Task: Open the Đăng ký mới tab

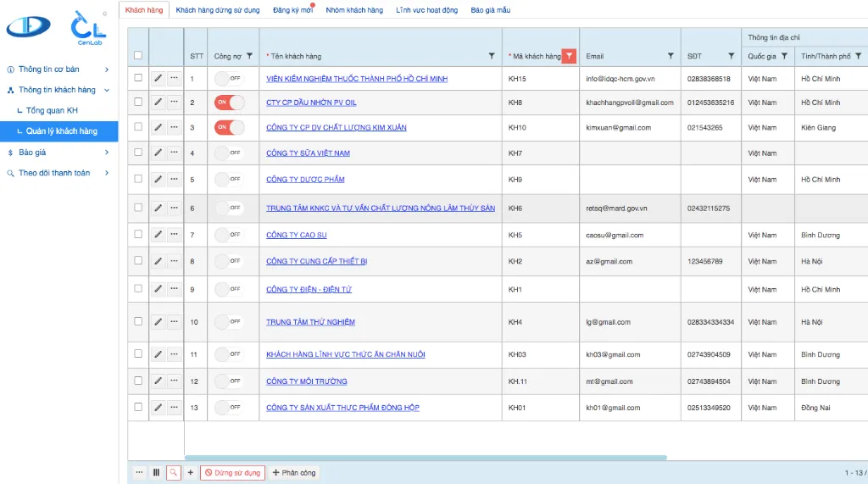Action: click(292, 10)
